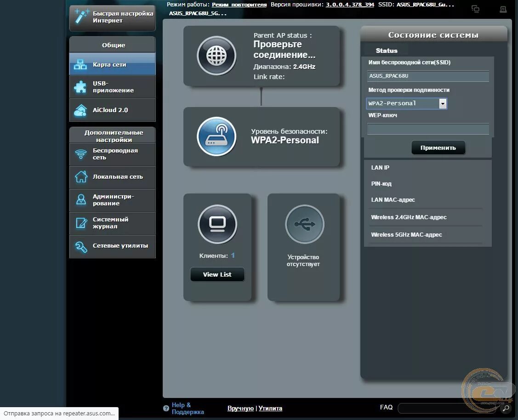This screenshot has width=518, height=420.
Task: Click the WPA2-Personal security level text
Action: pos(285,140)
